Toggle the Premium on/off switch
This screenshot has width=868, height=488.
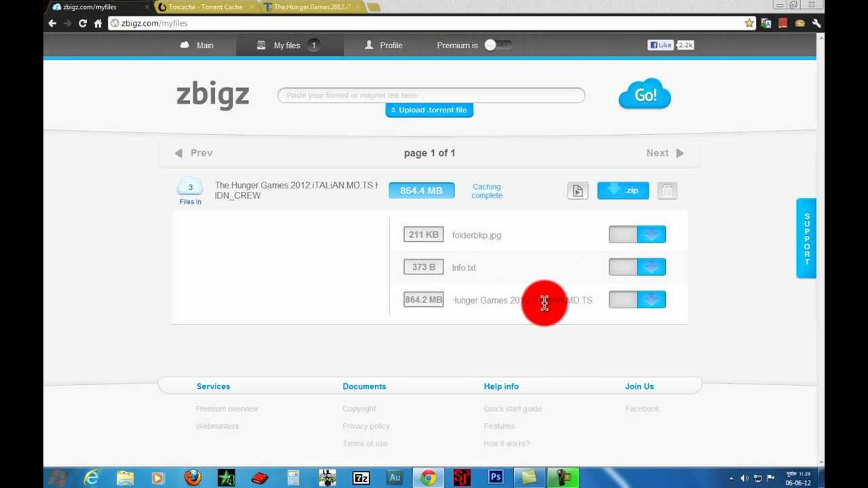coord(498,45)
